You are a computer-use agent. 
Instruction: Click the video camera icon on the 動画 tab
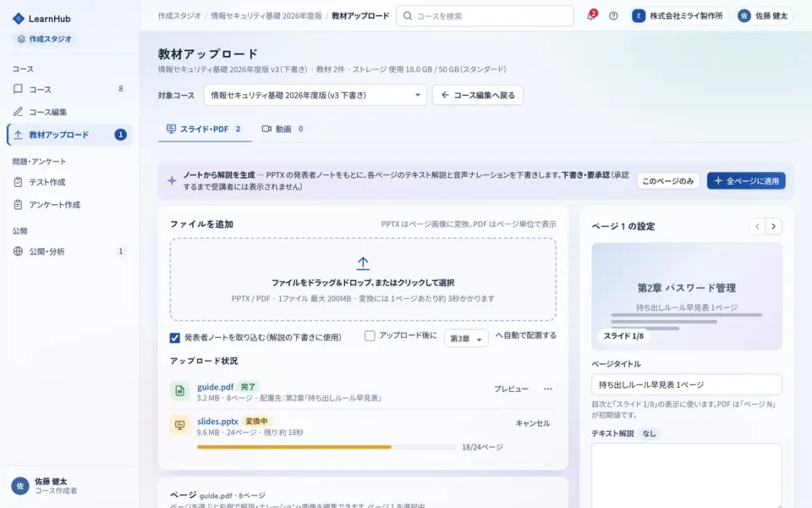tap(266, 129)
